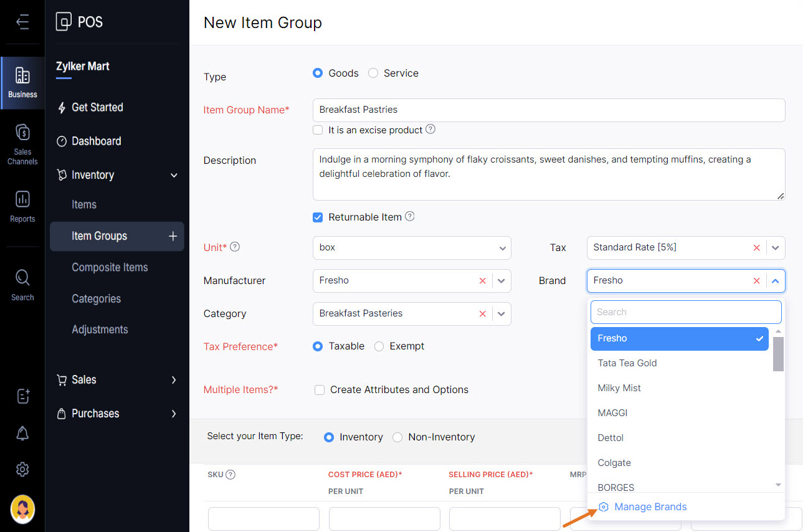Uncheck the Returnable Item checkbox
This screenshot has height=532, width=803.
[x=318, y=217]
